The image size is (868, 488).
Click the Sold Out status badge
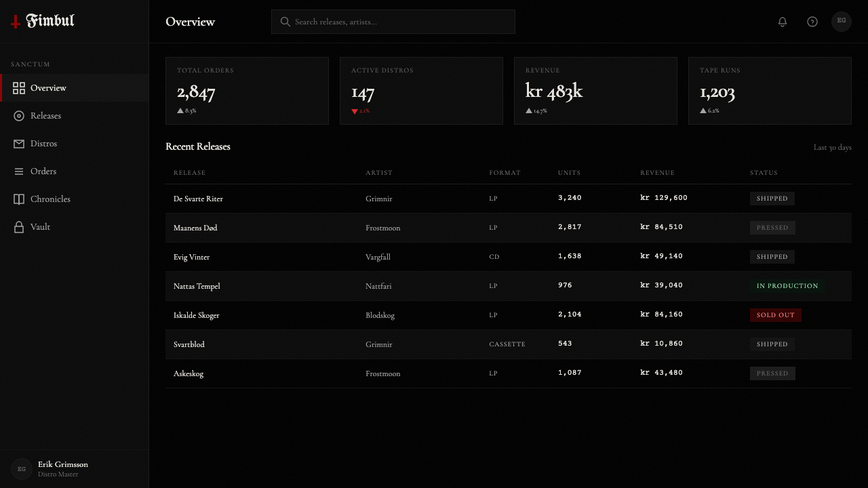[776, 315]
